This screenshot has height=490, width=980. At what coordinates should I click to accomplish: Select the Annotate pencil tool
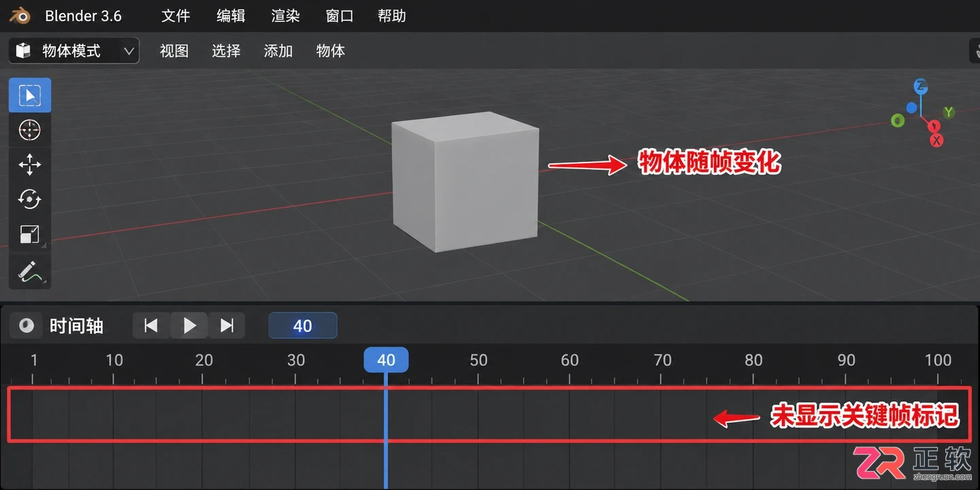point(30,271)
